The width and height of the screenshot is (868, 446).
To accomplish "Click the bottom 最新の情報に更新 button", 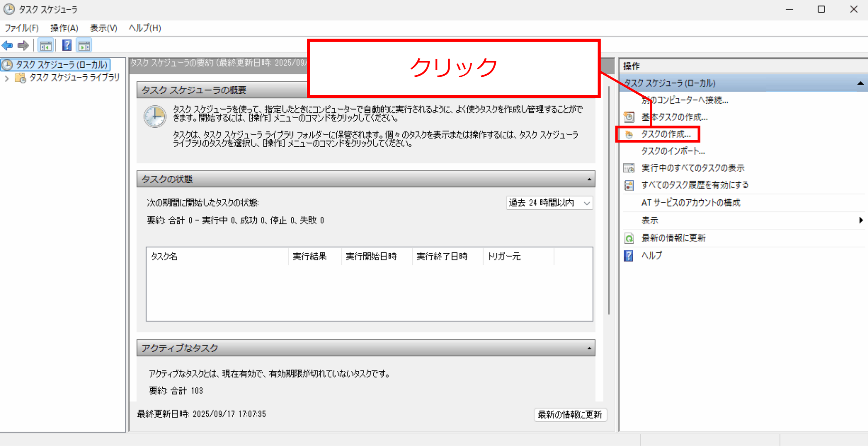I will coord(570,415).
